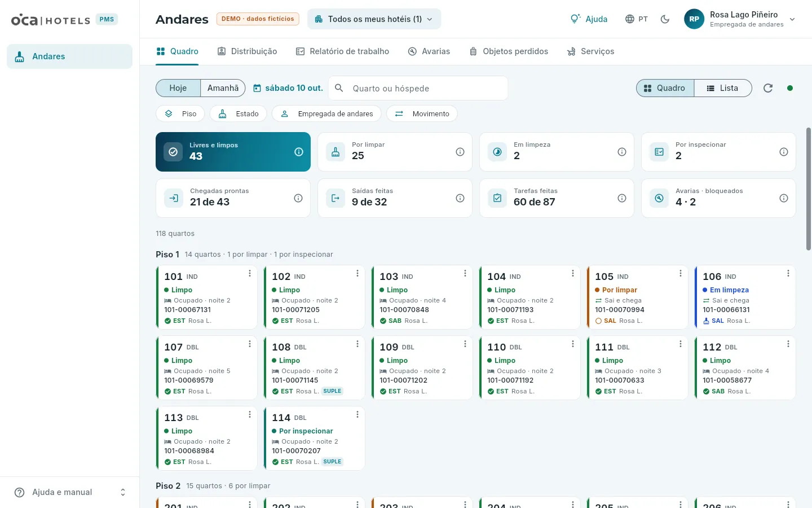The image size is (812, 508).
Task: Open three-dot menu for room 101
Action: pos(250,273)
